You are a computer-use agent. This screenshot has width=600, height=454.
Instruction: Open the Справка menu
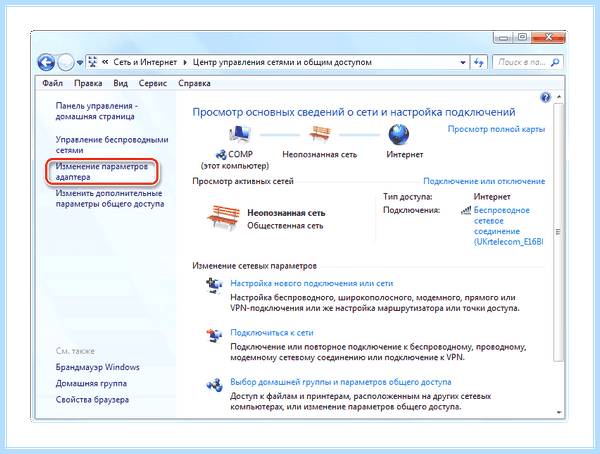coord(194,83)
